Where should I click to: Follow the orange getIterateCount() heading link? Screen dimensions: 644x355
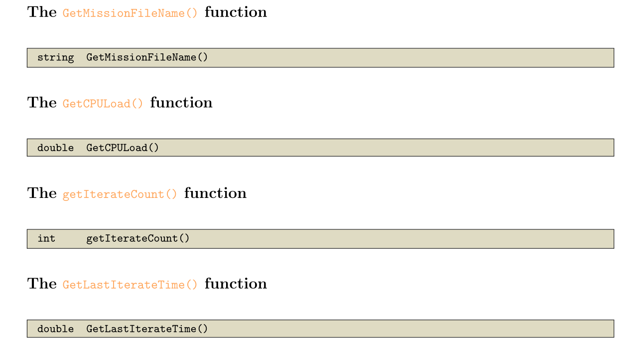(120, 194)
